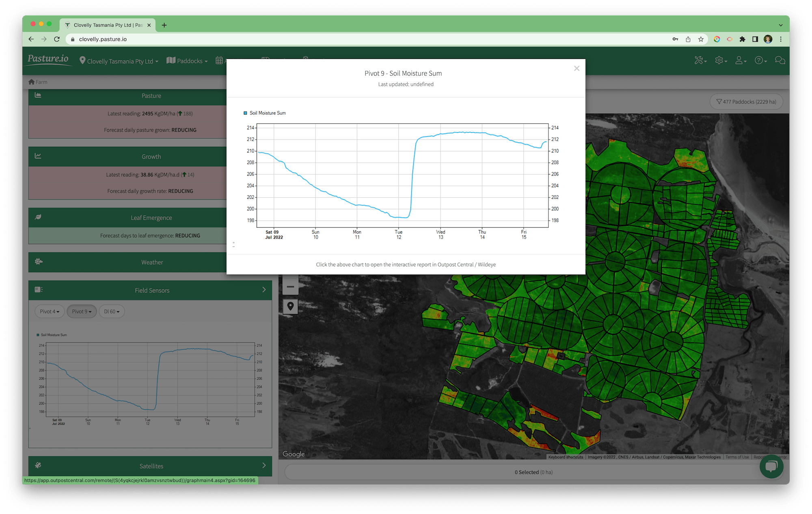The height and width of the screenshot is (514, 812).
Task: Click the Growth line chart icon
Action: (38, 156)
